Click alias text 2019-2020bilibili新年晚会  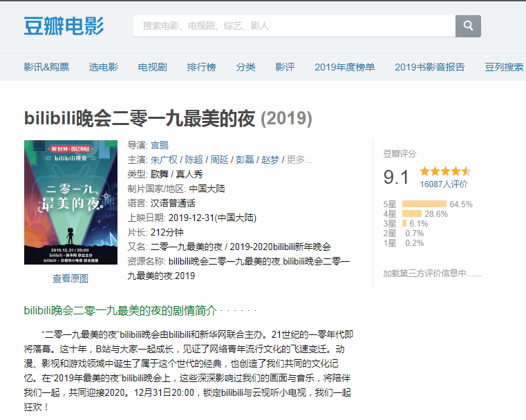pos(281,247)
